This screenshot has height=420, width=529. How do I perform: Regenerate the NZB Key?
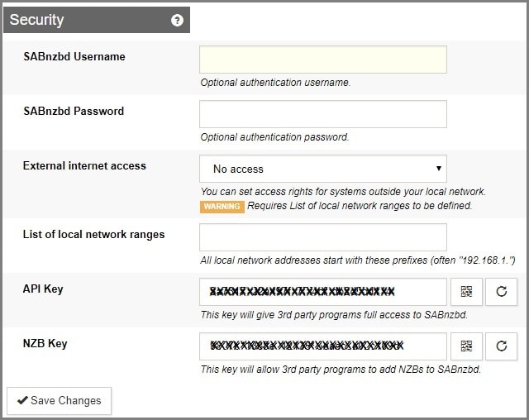pyautogui.click(x=502, y=346)
